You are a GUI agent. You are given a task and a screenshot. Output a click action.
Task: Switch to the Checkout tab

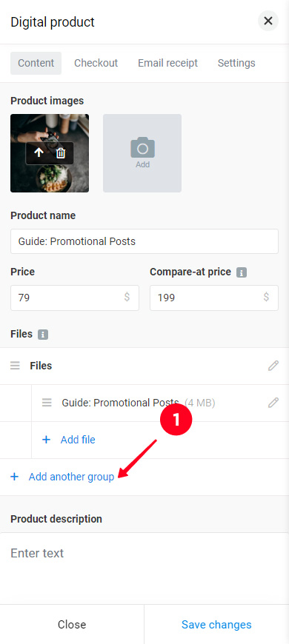pyautogui.click(x=96, y=63)
